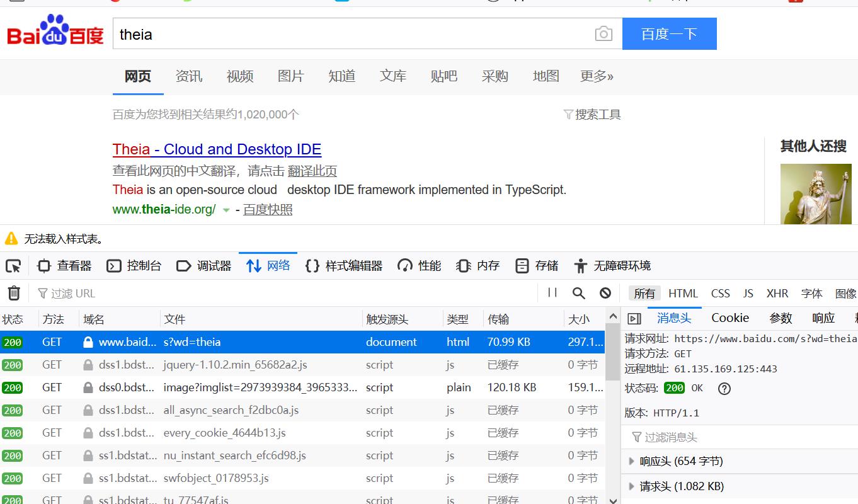Select the Params (参数) tab
This screenshot has width=858, height=504.
click(781, 318)
